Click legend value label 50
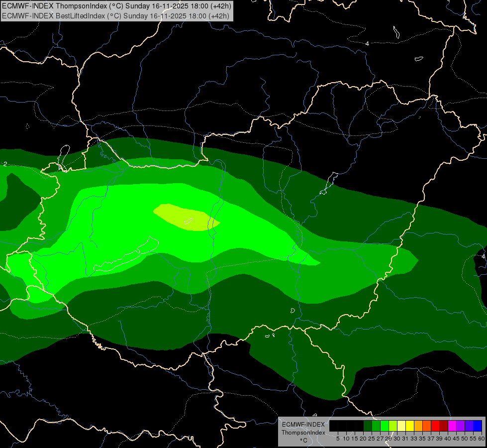This screenshot has width=487, height=448. tap(464, 439)
